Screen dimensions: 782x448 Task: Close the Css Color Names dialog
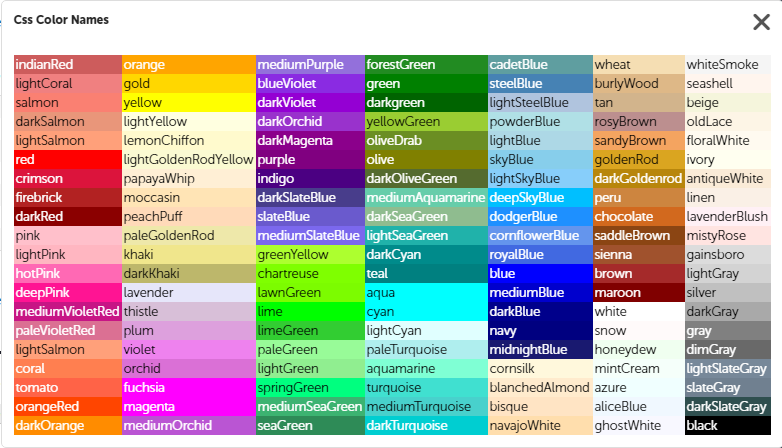761,22
